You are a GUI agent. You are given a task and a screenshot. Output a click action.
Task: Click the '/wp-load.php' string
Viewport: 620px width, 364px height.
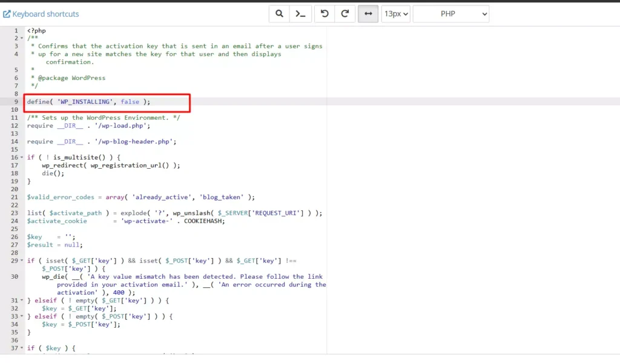pyautogui.click(x=120, y=126)
